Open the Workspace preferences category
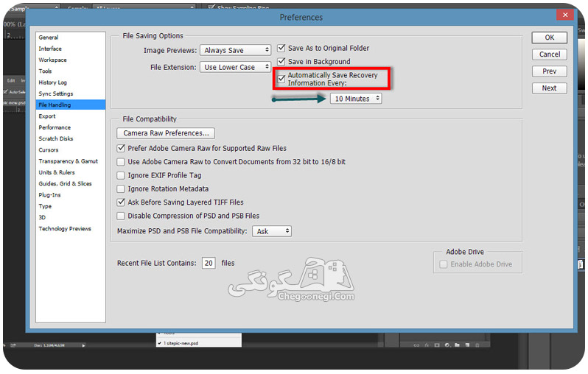Viewport: 588px width, 374px height. tap(71, 60)
